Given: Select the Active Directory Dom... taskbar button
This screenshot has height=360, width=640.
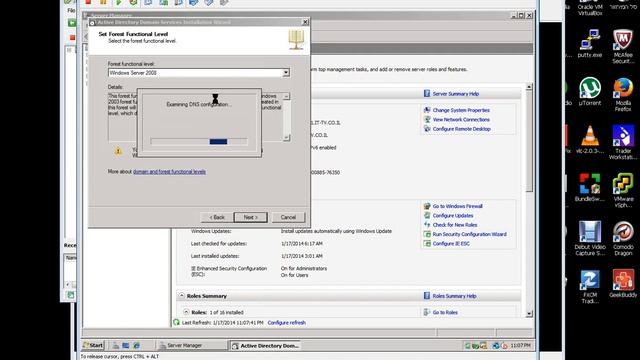Looking at the screenshot, I should click(x=265, y=346).
